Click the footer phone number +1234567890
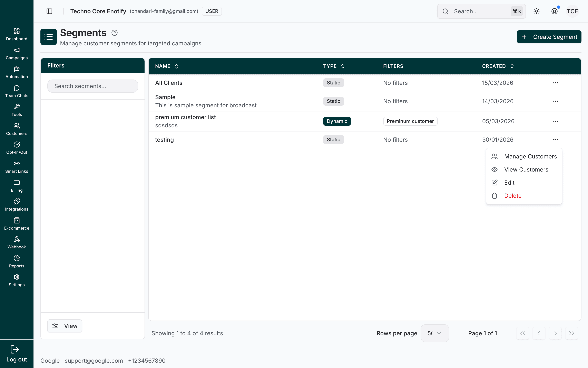The height and width of the screenshot is (368, 588). [147, 361]
